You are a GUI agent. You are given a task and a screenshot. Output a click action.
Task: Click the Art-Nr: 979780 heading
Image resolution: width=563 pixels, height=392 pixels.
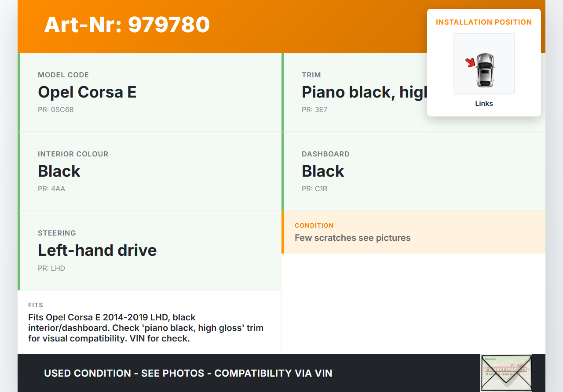click(127, 25)
